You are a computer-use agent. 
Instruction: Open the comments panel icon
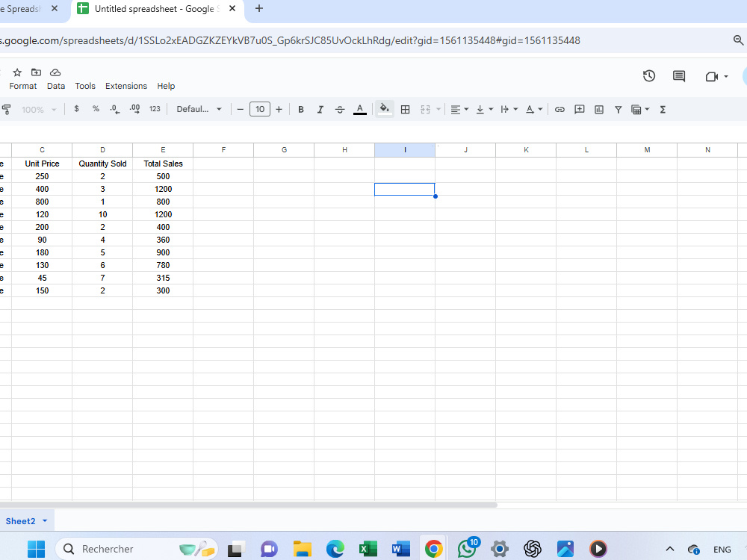click(679, 76)
